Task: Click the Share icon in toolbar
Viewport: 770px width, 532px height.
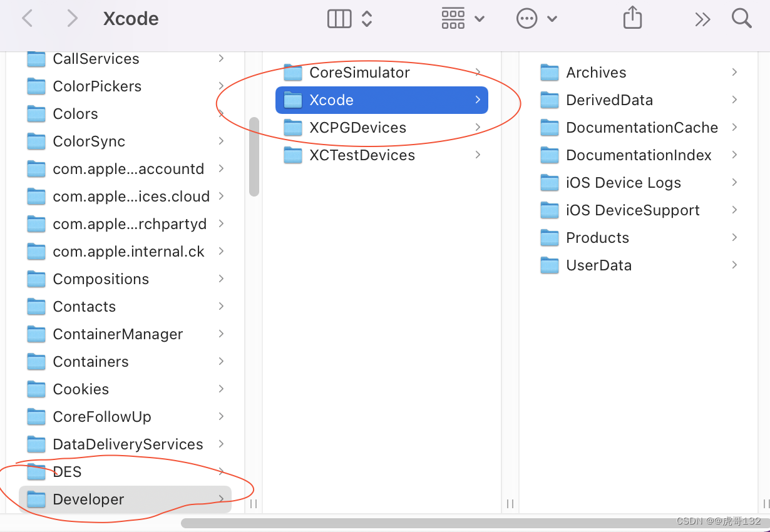Action: pos(633,17)
